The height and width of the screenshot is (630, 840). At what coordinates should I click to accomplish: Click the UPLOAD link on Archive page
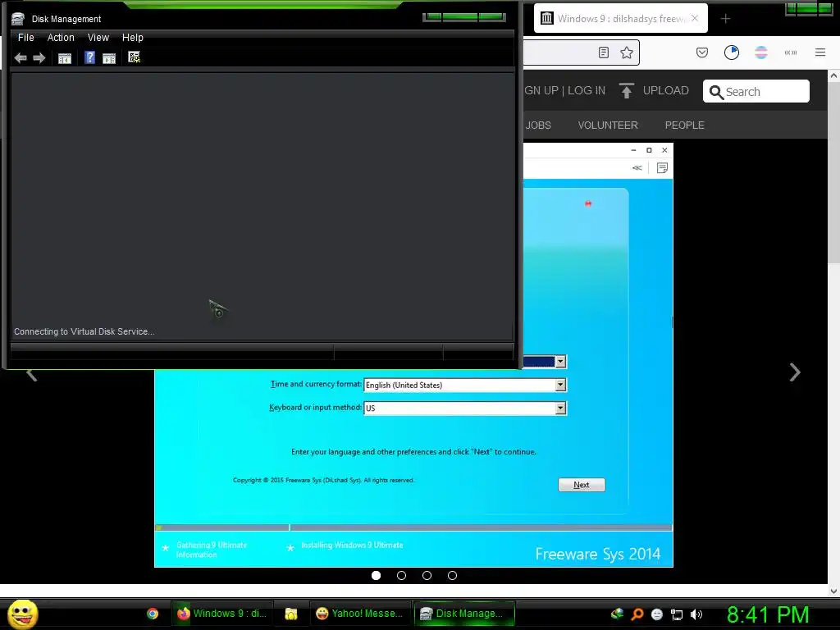tap(665, 90)
